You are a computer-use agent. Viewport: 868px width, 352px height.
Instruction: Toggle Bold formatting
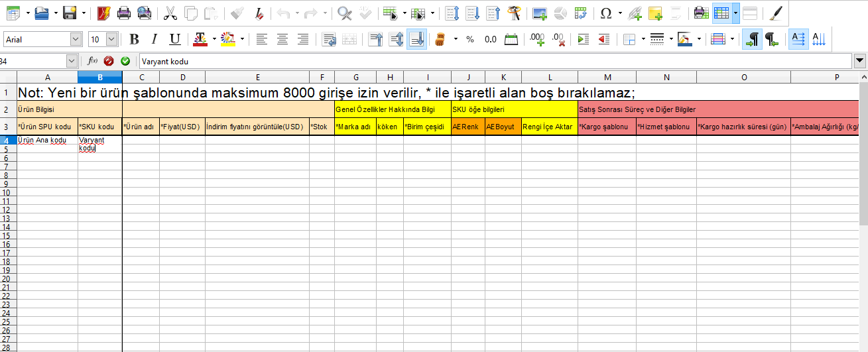[x=134, y=39]
